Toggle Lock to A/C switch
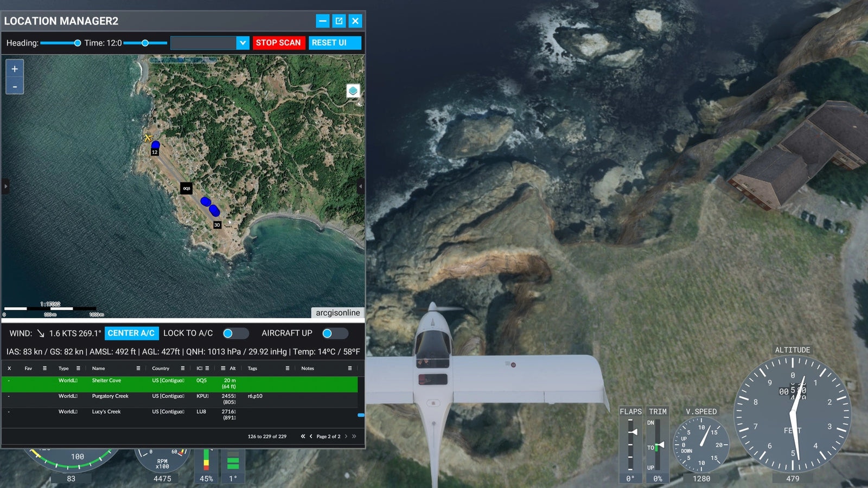The width and height of the screenshot is (868, 488). point(235,333)
